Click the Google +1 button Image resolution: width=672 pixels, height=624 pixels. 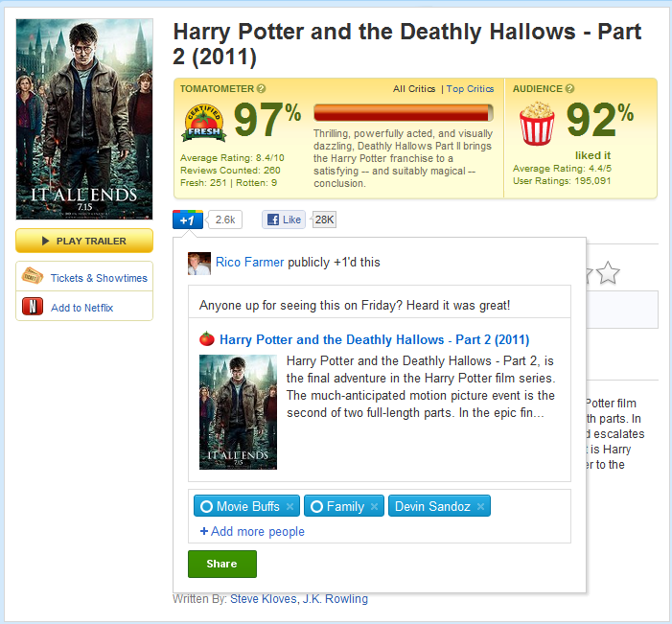[x=188, y=220]
